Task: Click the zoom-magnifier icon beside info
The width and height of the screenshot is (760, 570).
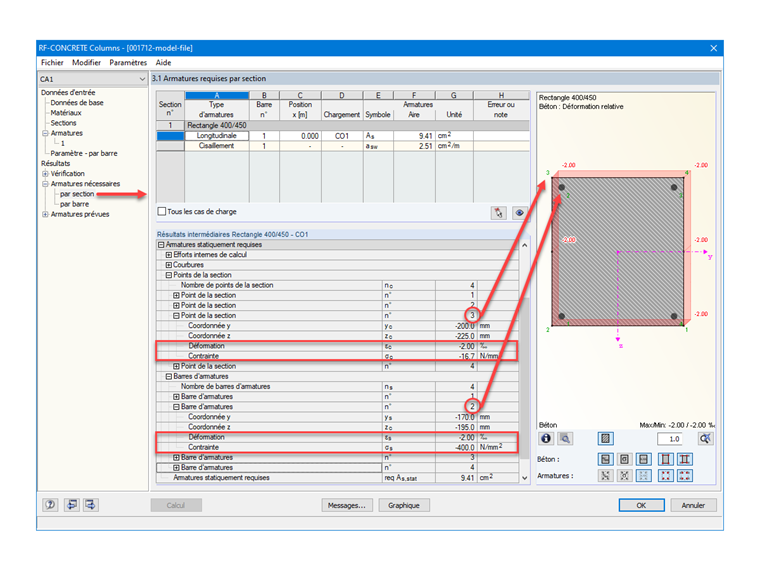Action: point(565,439)
